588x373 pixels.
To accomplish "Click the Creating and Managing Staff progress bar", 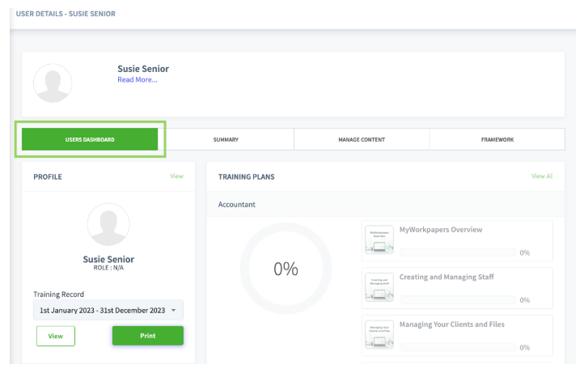I will pyautogui.click(x=457, y=299).
